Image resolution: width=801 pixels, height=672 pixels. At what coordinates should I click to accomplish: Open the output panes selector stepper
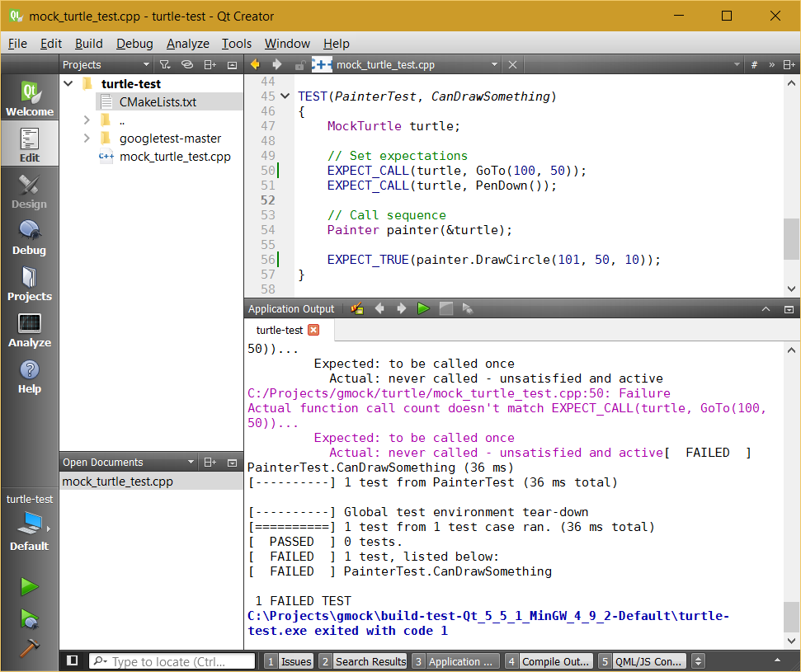[x=699, y=660]
